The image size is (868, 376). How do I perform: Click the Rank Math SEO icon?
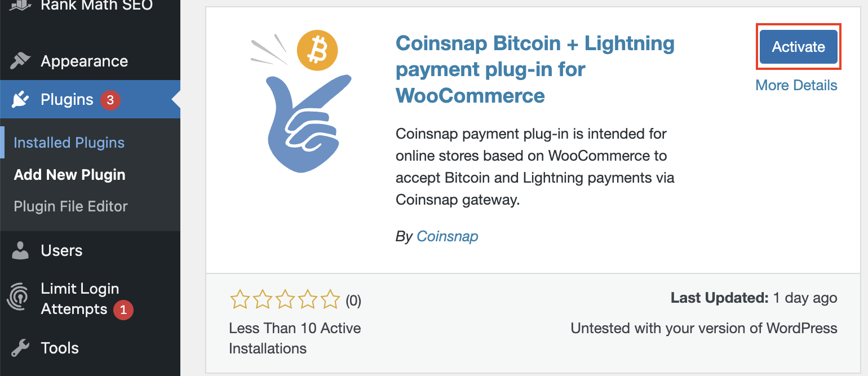[20, 6]
